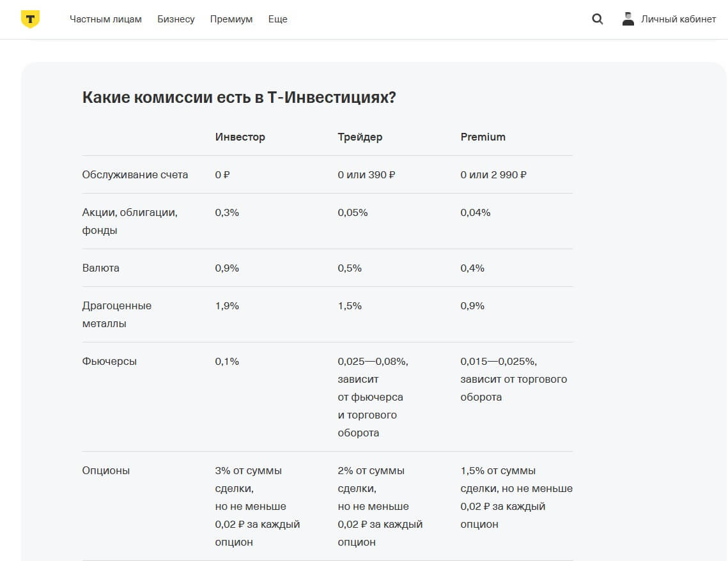Image resolution: width=728 pixels, height=561 pixels.
Task: Select the Инвестор column header
Action: 240,137
